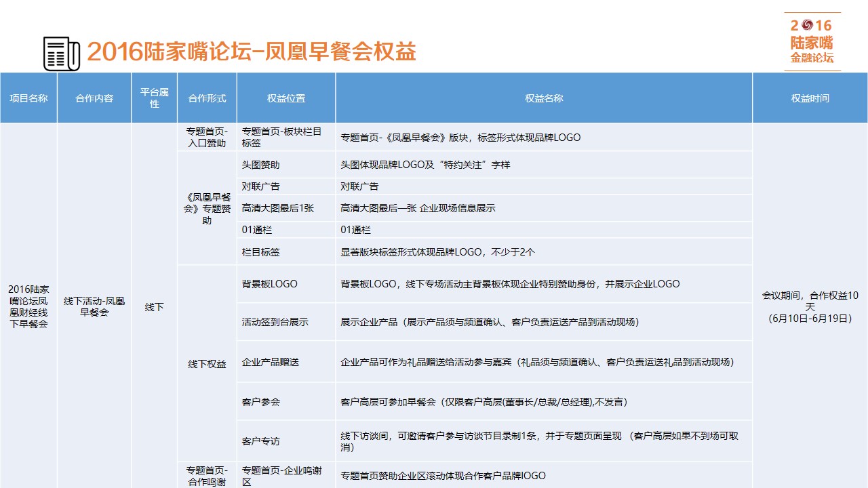Click the 头图赞助 cell
The image size is (868, 488).
286,165
